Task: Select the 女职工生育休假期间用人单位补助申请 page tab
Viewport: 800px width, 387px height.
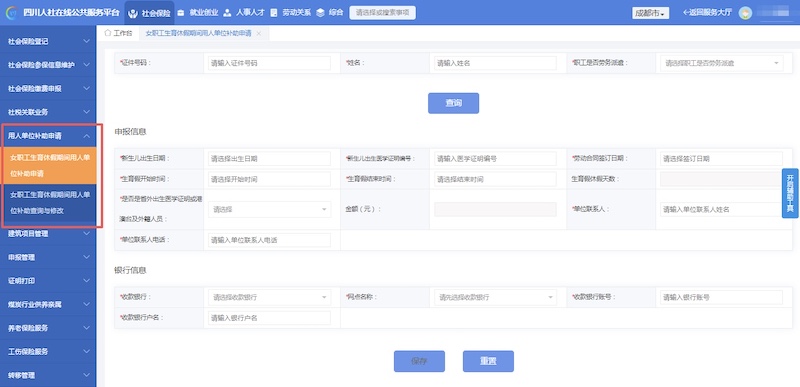Action: pyautogui.click(x=198, y=33)
